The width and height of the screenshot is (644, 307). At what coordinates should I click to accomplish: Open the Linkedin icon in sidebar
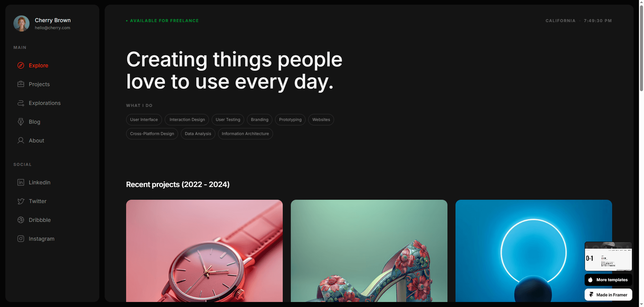tap(21, 182)
